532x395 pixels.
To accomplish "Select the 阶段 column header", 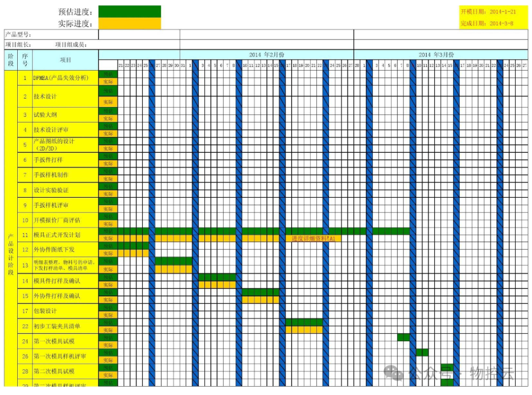I will (11, 60).
